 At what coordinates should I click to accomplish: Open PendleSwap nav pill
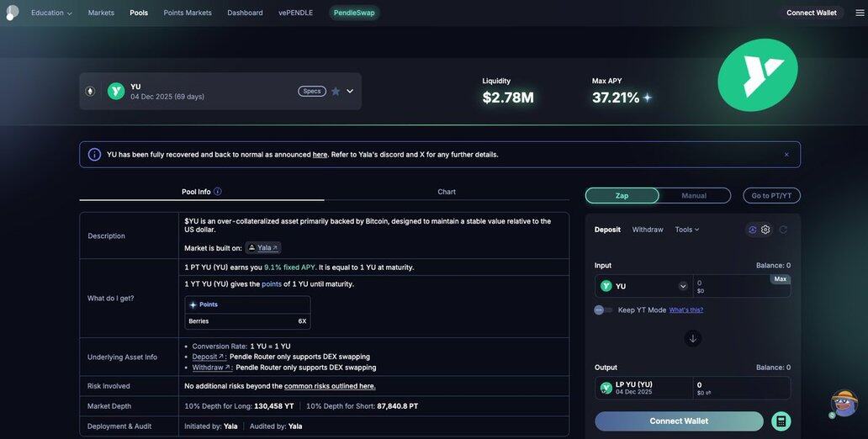click(x=354, y=13)
